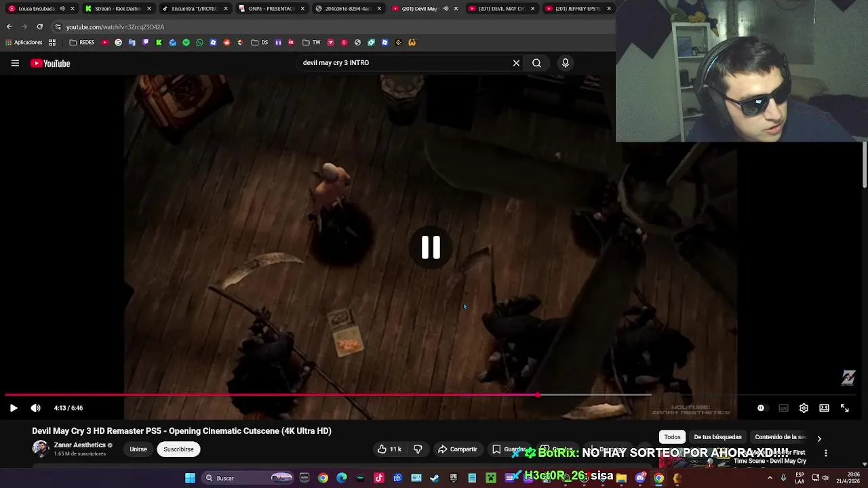This screenshot has width=868, height=488.
Task: Switch to theater mode in the player
Action: tap(824, 408)
